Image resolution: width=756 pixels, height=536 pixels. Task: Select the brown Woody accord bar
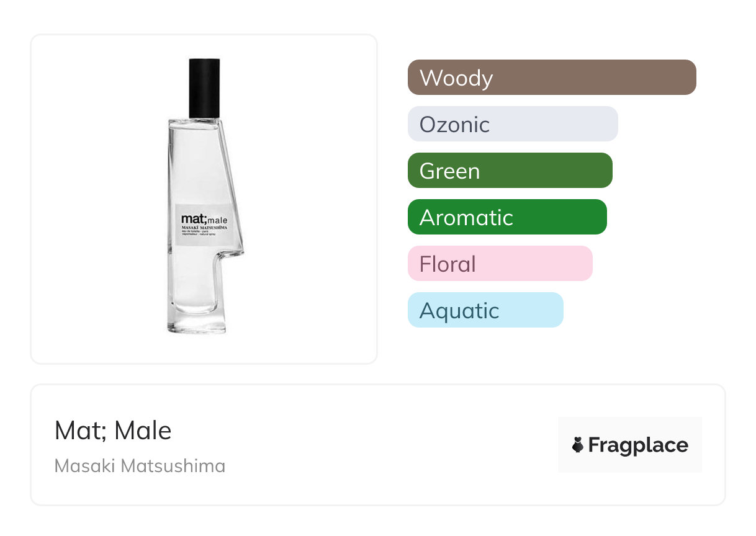(551, 78)
